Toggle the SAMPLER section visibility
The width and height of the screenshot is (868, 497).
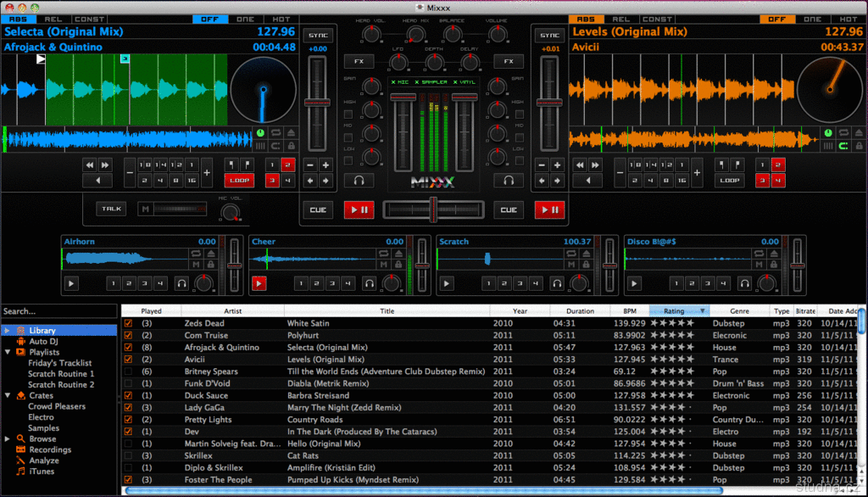coord(432,82)
